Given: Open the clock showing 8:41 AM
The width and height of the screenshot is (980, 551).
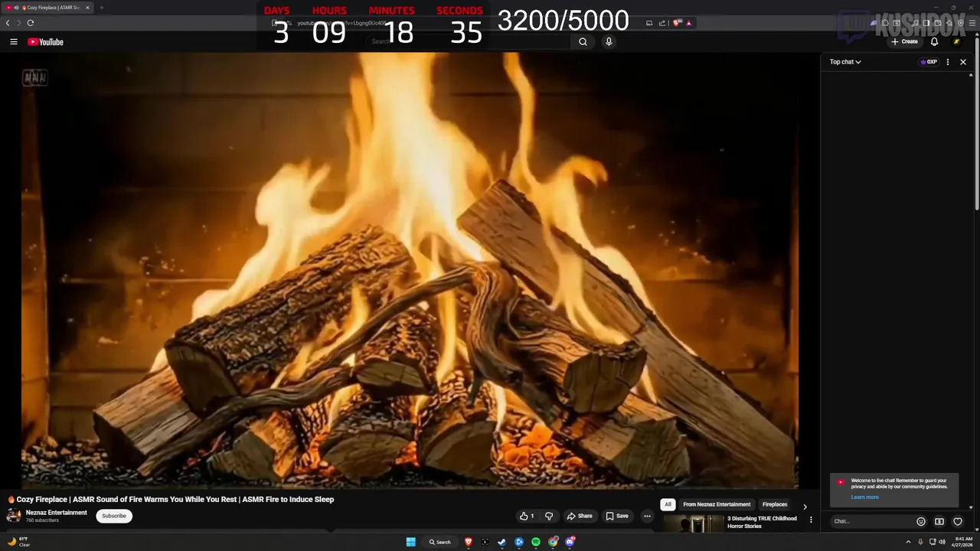Looking at the screenshot, I should pos(964,542).
